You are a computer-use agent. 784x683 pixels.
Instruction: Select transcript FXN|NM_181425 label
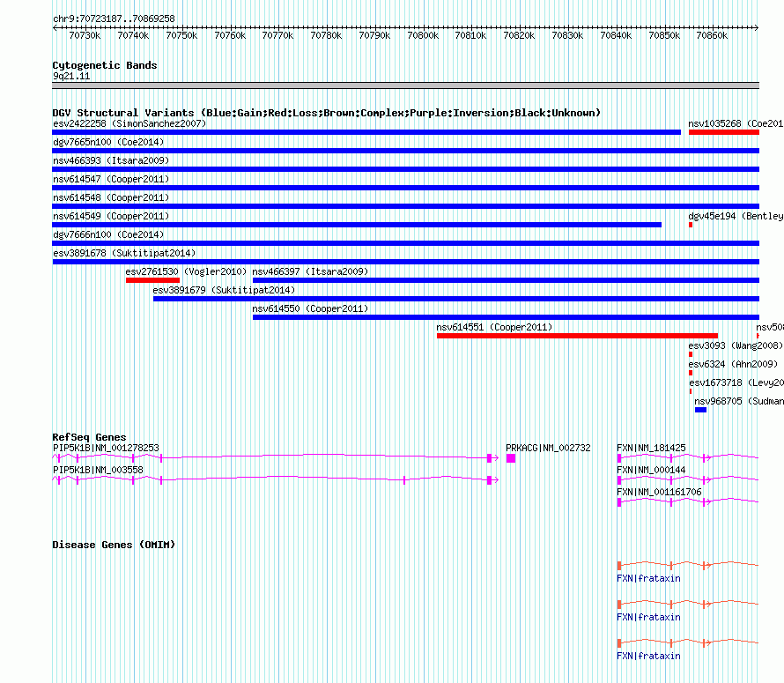(651, 448)
